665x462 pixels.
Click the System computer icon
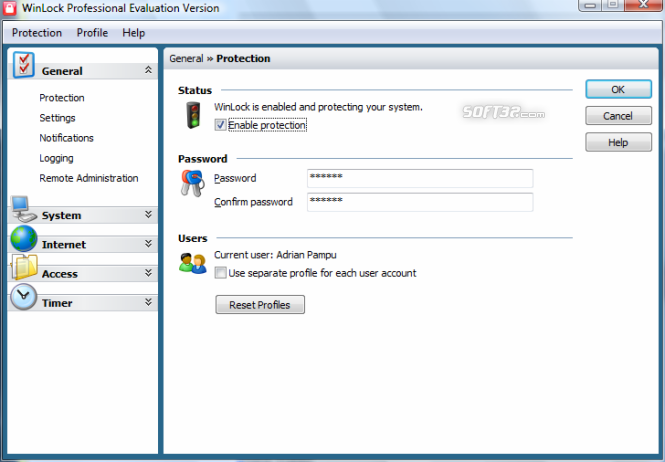23,209
